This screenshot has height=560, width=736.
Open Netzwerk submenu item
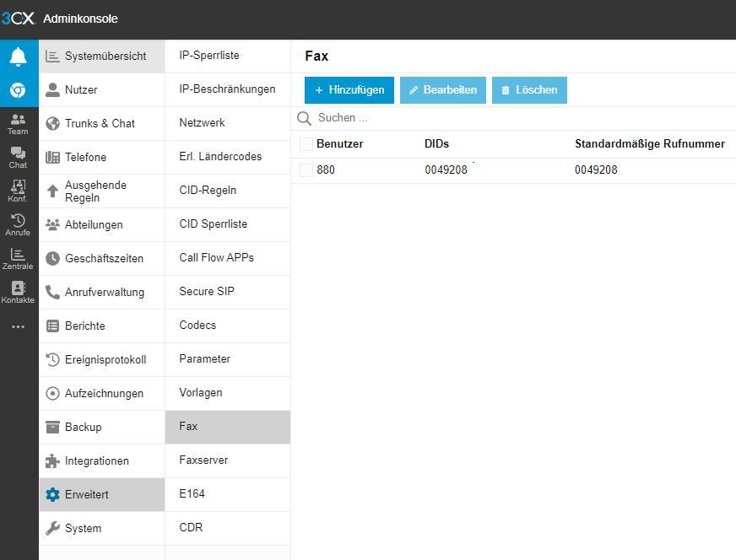point(228,123)
